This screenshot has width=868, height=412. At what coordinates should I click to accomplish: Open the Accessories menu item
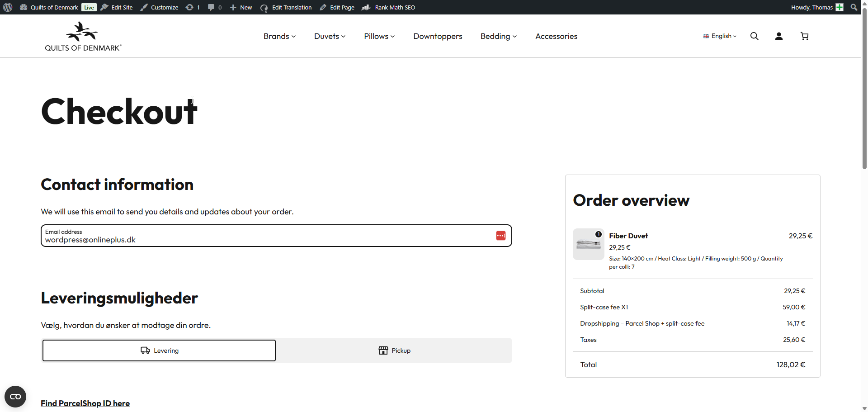tap(556, 36)
